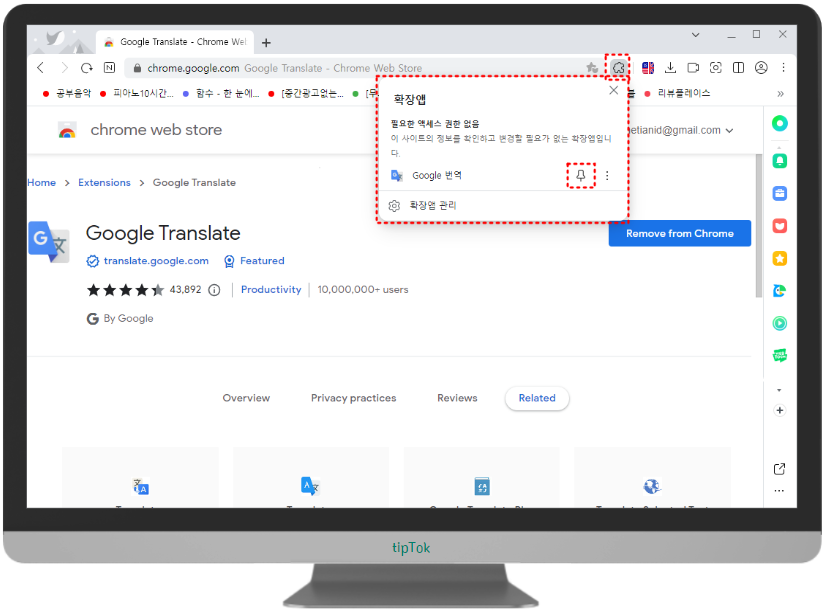The image size is (826, 610).
Task: Open the 함수 - 한 눈에 bookmark
Action: pyautogui.click(x=221, y=94)
